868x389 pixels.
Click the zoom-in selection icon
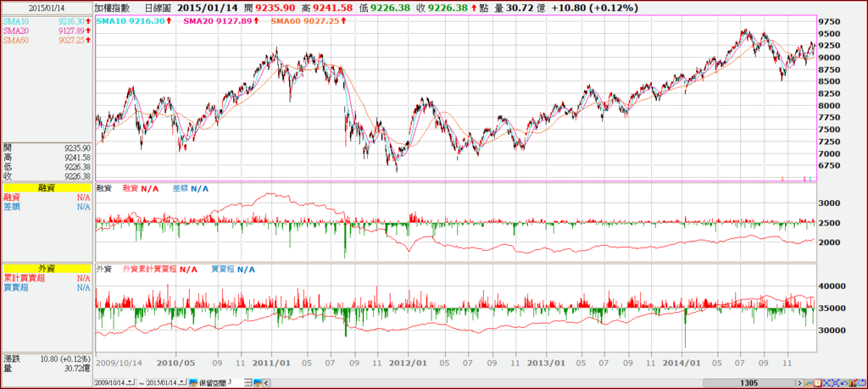click(x=827, y=383)
